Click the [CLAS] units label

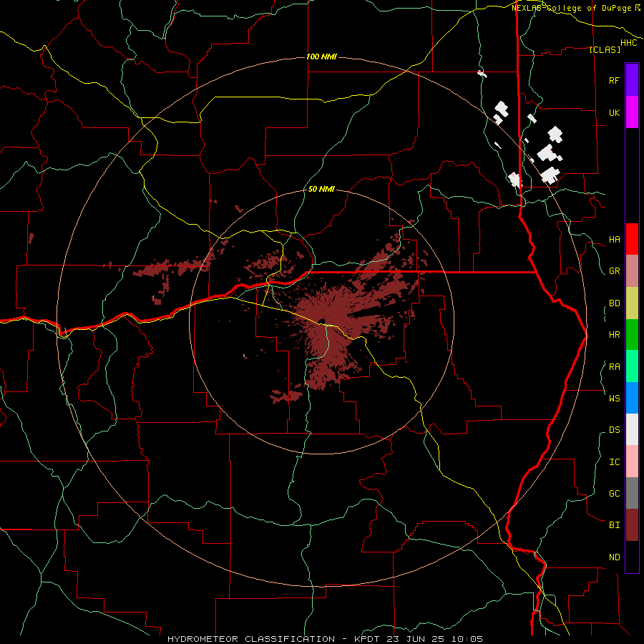tap(605, 49)
